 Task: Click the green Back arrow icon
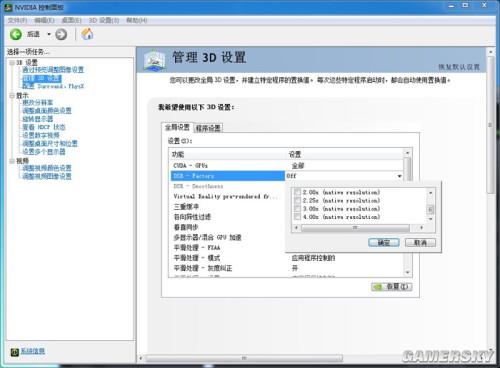(x=15, y=34)
